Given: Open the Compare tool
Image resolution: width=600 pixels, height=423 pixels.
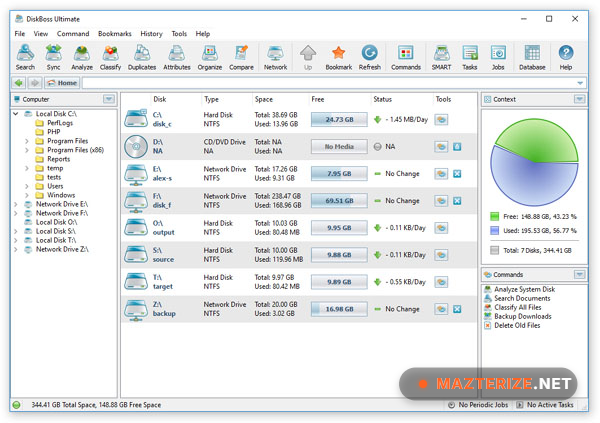Looking at the screenshot, I should click(x=241, y=57).
